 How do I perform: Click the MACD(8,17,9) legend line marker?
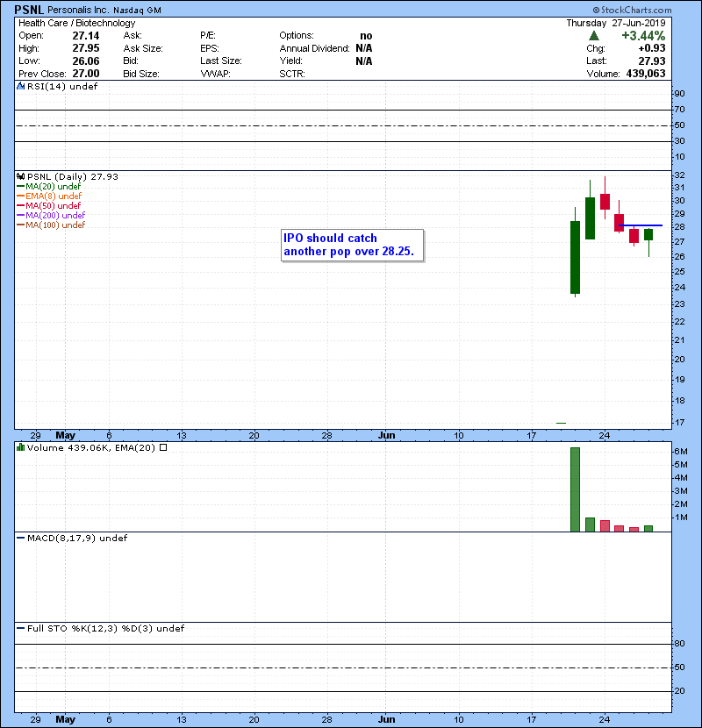click(20, 538)
